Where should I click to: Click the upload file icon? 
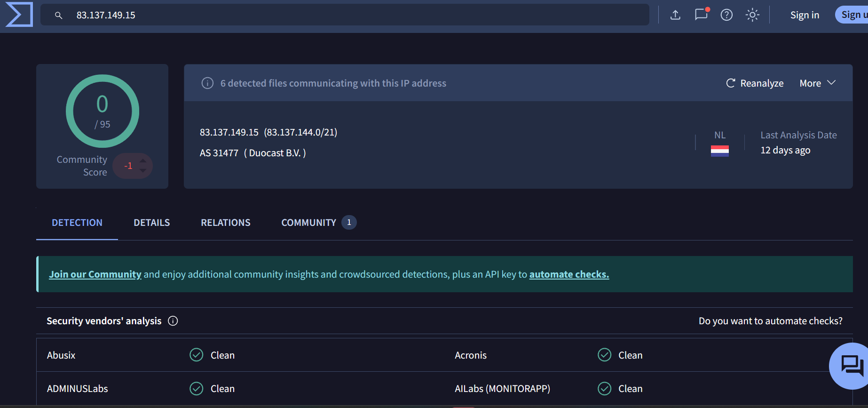675,15
